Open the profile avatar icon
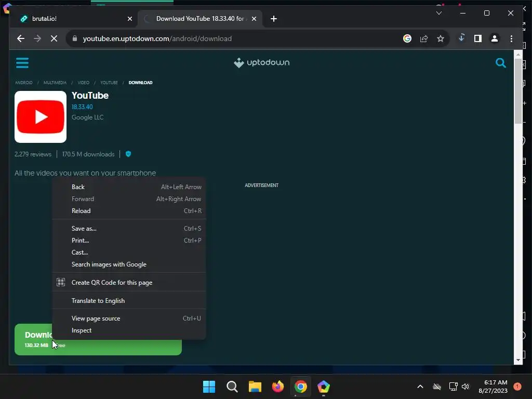Viewport: 532px width, 399px height. coord(495,38)
